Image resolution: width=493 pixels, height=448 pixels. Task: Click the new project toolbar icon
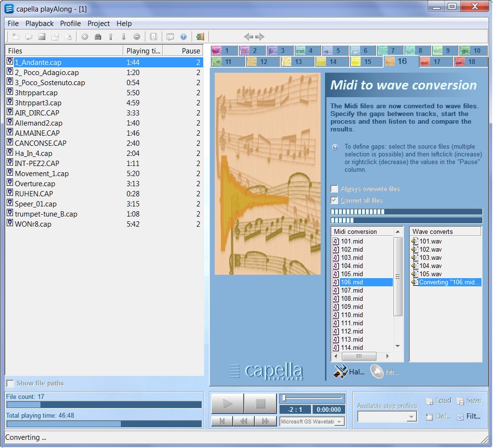pyautogui.click(x=15, y=37)
